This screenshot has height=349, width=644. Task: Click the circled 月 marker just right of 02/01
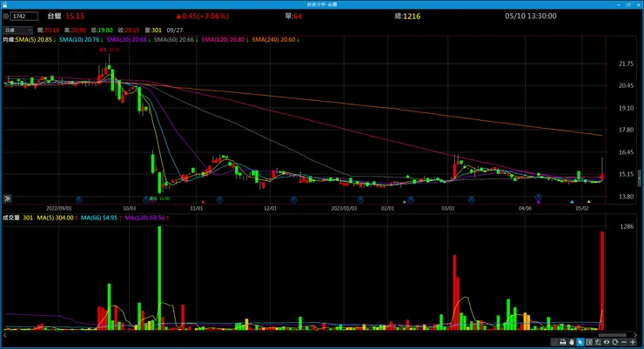(411, 199)
